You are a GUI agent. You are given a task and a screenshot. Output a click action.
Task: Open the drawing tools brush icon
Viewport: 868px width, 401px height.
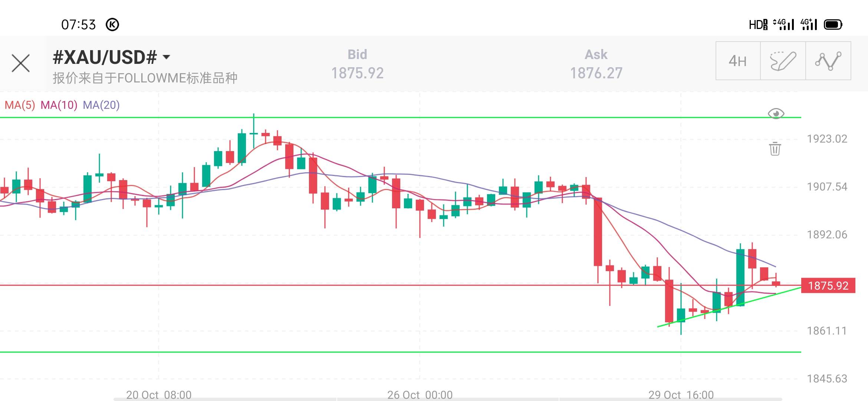783,61
